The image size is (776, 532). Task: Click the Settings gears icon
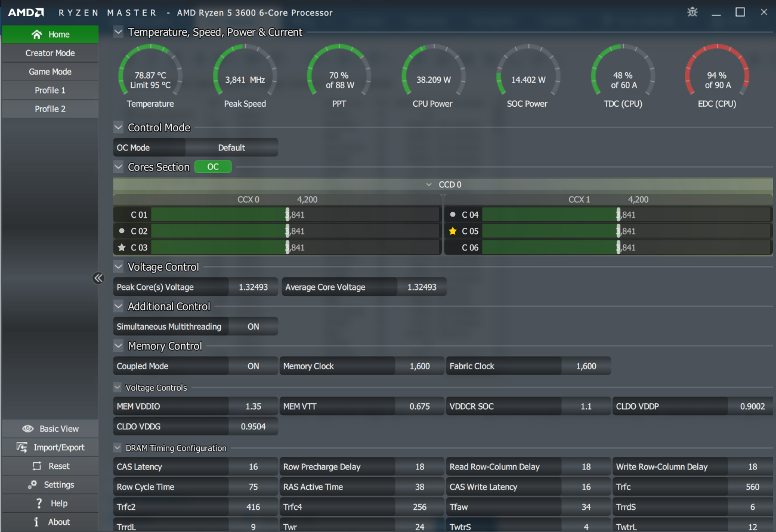coord(32,485)
